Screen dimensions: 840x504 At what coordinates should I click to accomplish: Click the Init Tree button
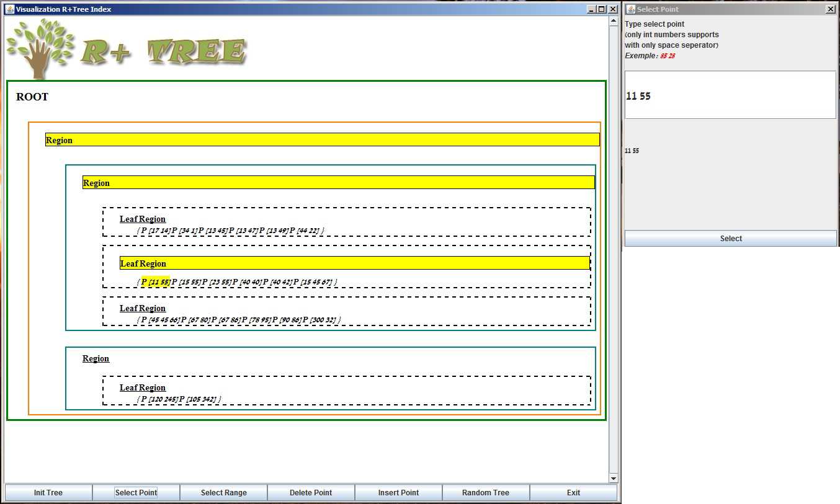(x=48, y=493)
